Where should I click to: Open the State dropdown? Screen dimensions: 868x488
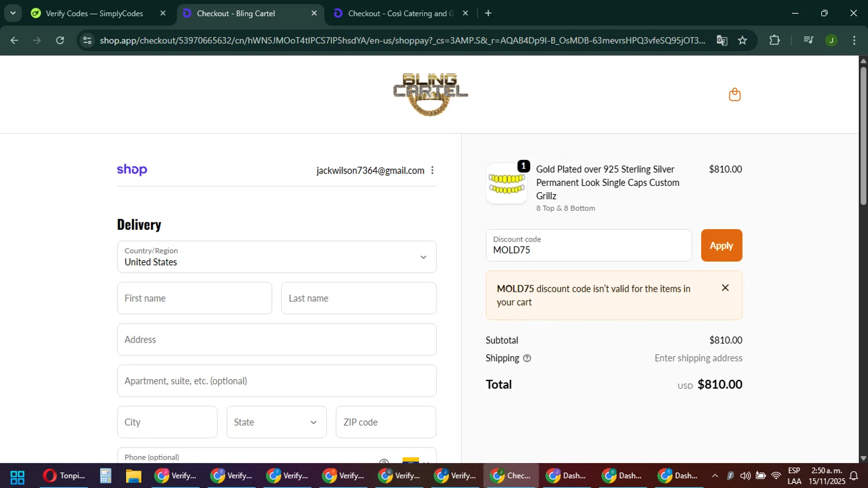(x=277, y=422)
